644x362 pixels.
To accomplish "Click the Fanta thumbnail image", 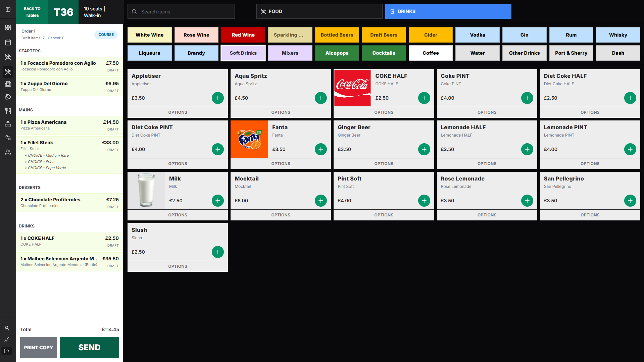I will click(x=249, y=139).
